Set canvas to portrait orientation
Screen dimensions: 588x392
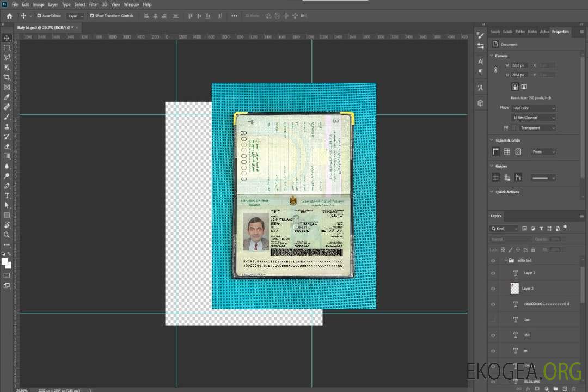(515, 87)
